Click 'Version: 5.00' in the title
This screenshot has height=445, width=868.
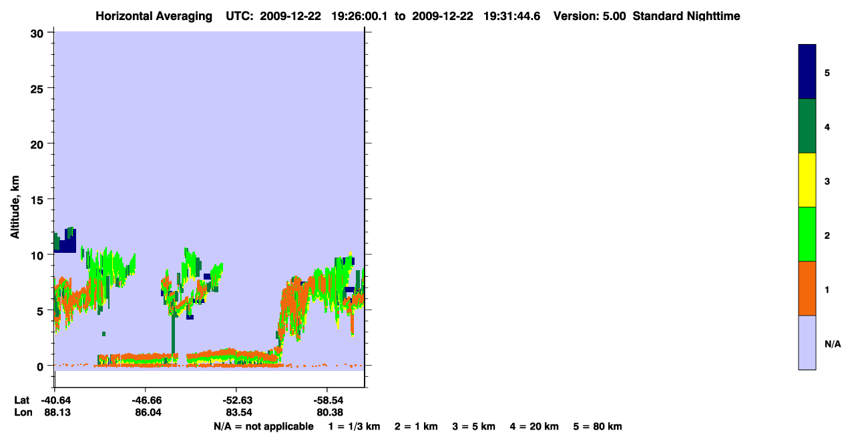pos(590,16)
